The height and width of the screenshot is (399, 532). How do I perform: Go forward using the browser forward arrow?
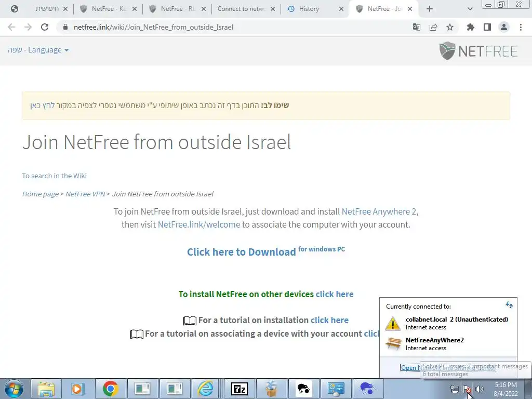click(x=28, y=27)
